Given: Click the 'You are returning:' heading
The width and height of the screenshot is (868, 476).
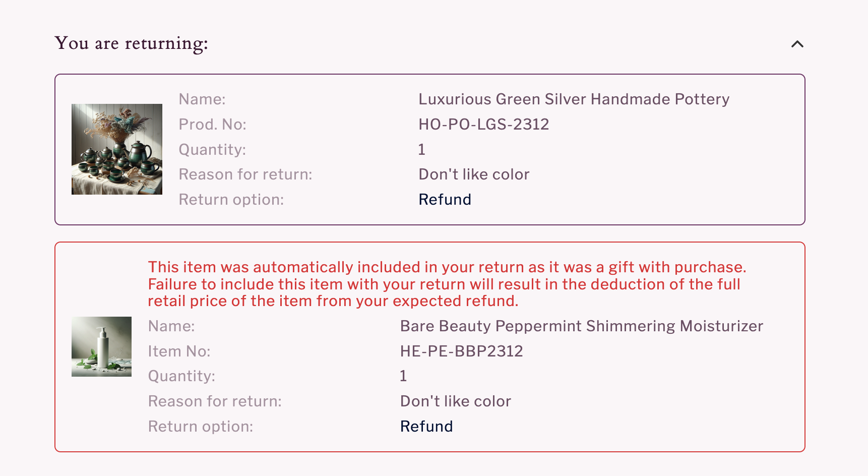Looking at the screenshot, I should (132, 43).
